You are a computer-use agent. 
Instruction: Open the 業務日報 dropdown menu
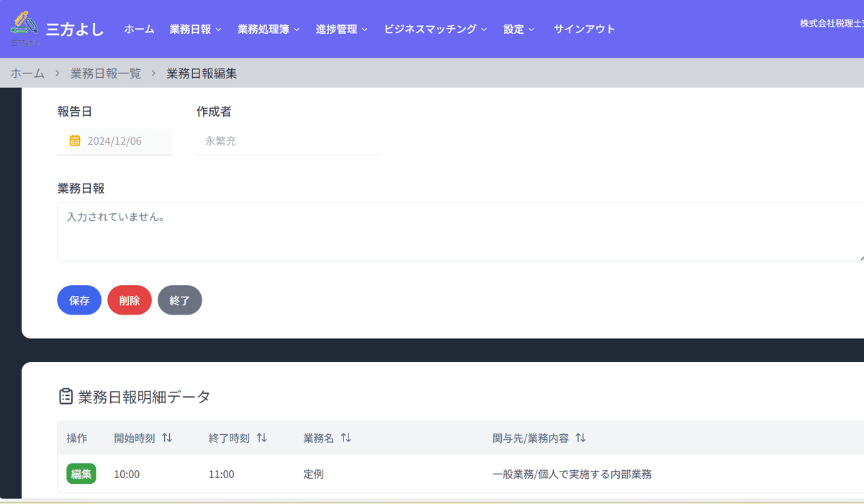195,29
